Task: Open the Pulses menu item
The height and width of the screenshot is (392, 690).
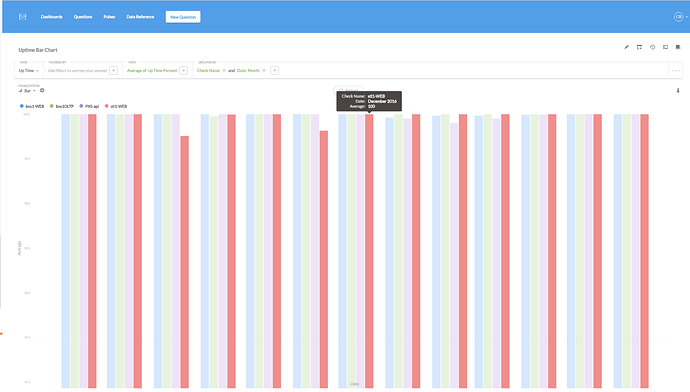Action: point(109,17)
